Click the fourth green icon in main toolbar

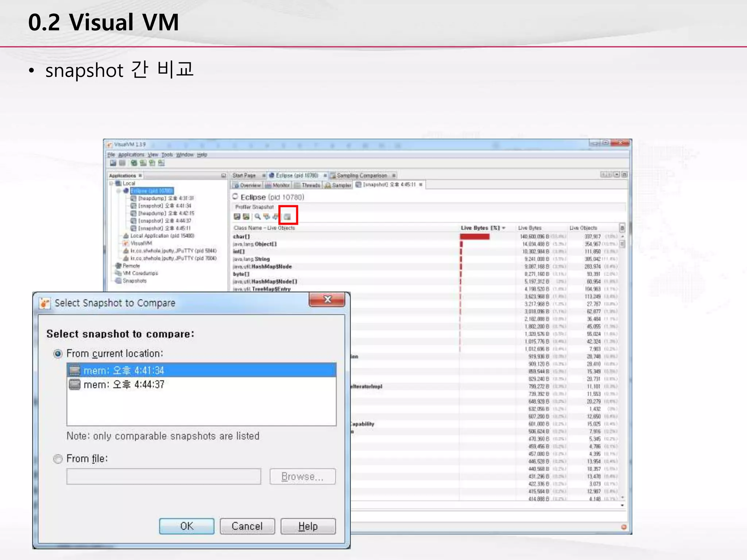pos(143,163)
